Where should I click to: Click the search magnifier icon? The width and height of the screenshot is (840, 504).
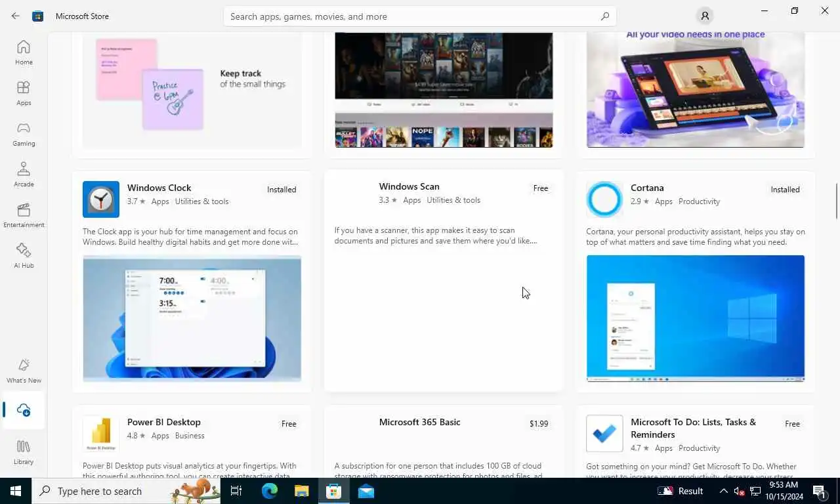pos(605,16)
